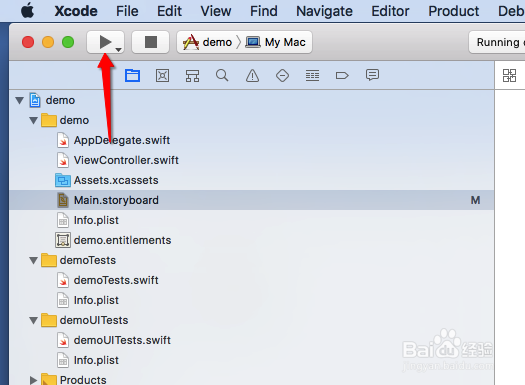Screen dimensions: 525x385
Task: Open Assets.xcassets catalog
Action: pos(252,180)
